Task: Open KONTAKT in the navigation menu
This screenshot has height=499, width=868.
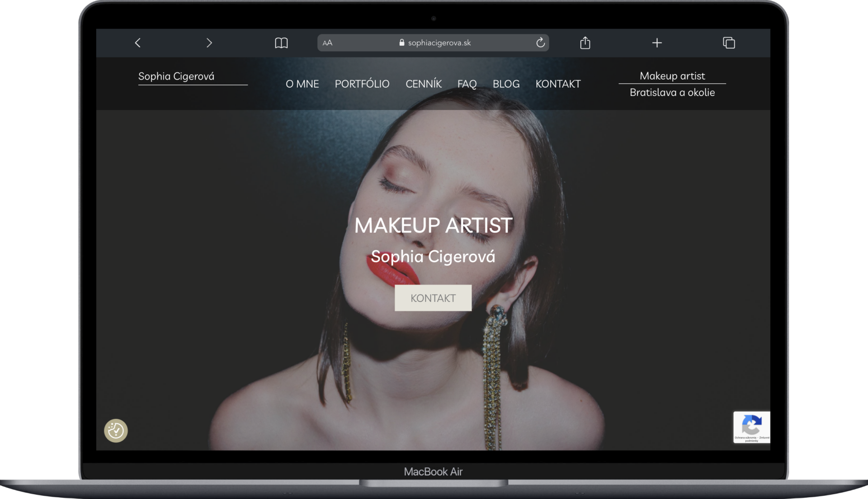Action: (x=558, y=84)
